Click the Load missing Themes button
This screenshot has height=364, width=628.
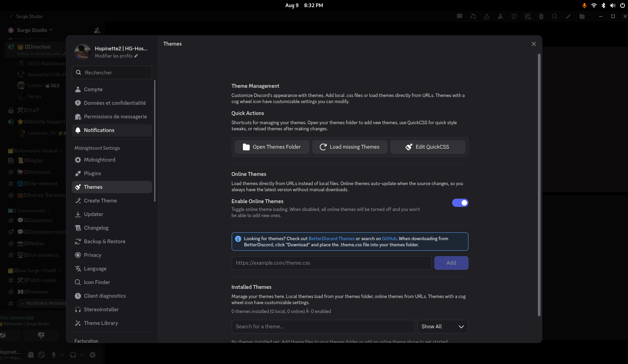(x=350, y=147)
